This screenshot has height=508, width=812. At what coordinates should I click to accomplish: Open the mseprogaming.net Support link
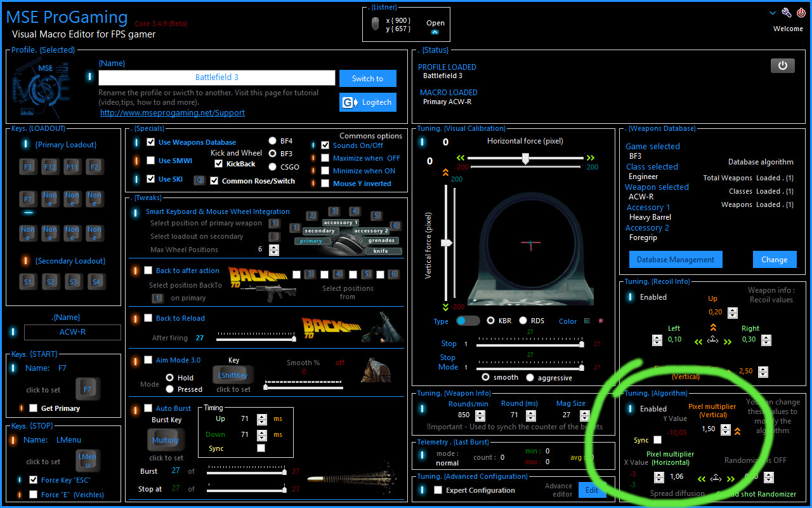[173, 112]
